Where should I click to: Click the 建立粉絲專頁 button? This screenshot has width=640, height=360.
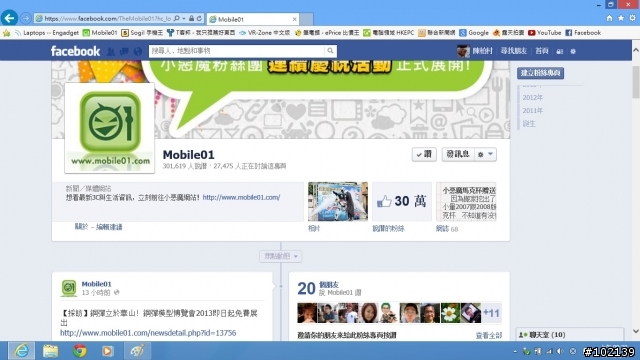540,73
